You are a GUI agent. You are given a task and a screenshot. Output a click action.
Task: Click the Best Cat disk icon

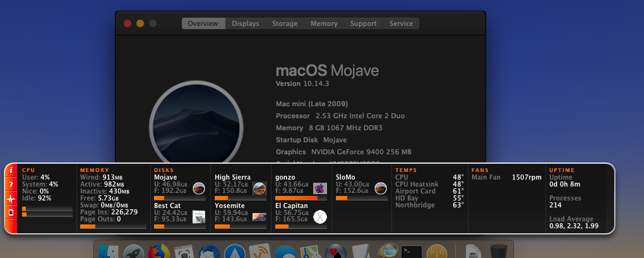(199, 217)
